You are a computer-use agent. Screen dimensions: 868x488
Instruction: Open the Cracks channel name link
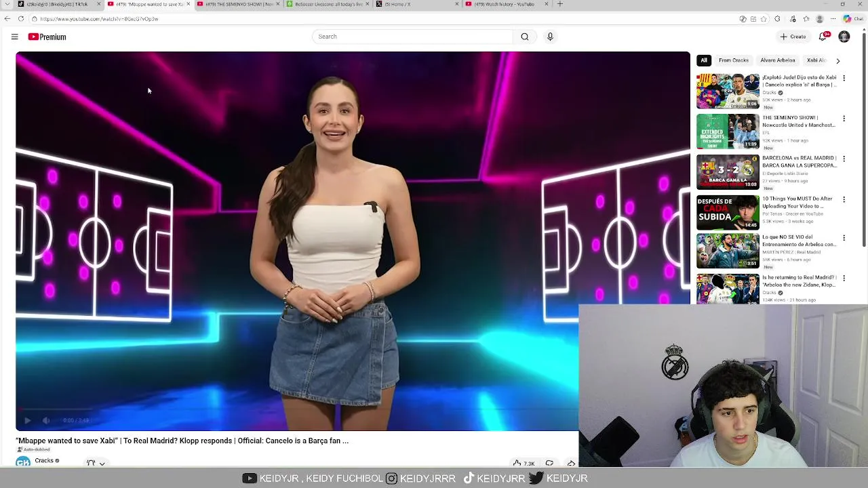click(44, 461)
